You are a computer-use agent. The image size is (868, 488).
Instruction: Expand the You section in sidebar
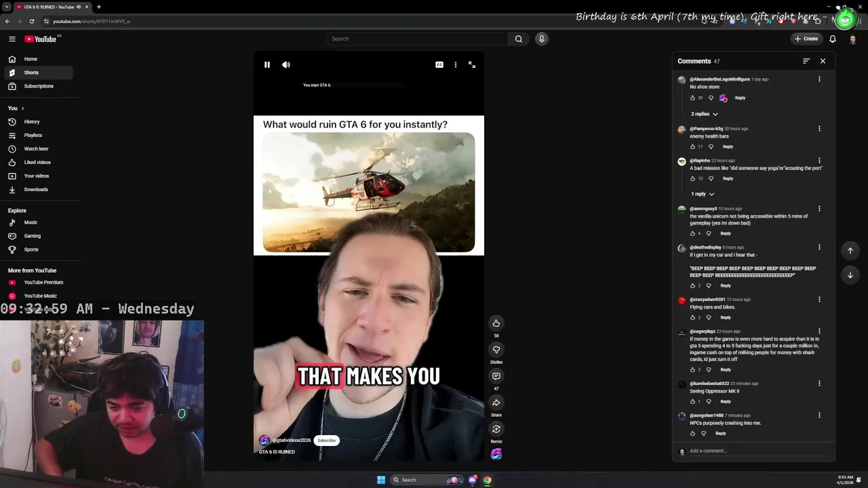[x=16, y=108]
